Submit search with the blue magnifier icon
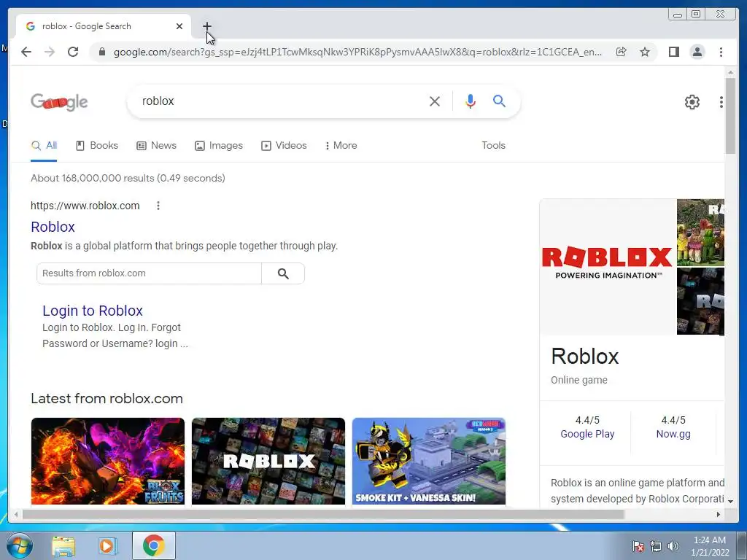Screen dimensions: 747x560 pyautogui.click(x=499, y=101)
